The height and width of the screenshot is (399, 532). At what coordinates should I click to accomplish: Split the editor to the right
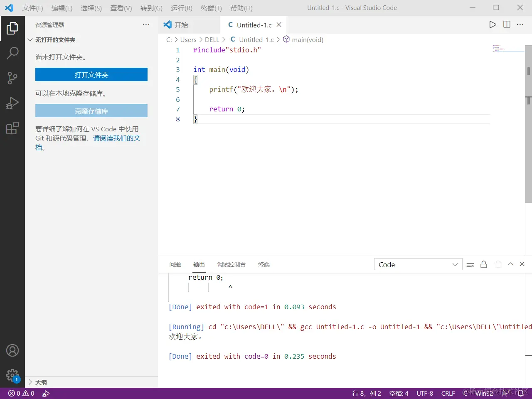point(507,25)
